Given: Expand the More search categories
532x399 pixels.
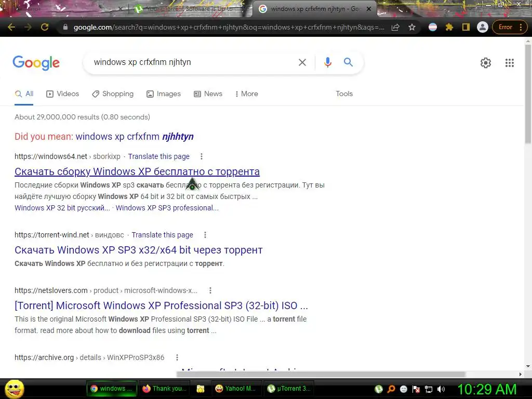Looking at the screenshot, I should click(247, 94).
